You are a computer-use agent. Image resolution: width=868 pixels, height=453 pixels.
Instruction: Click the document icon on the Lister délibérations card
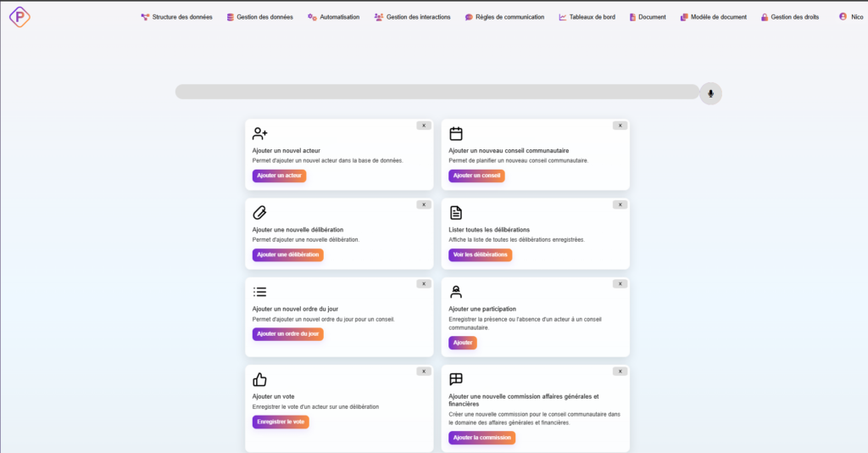[456, 212]
